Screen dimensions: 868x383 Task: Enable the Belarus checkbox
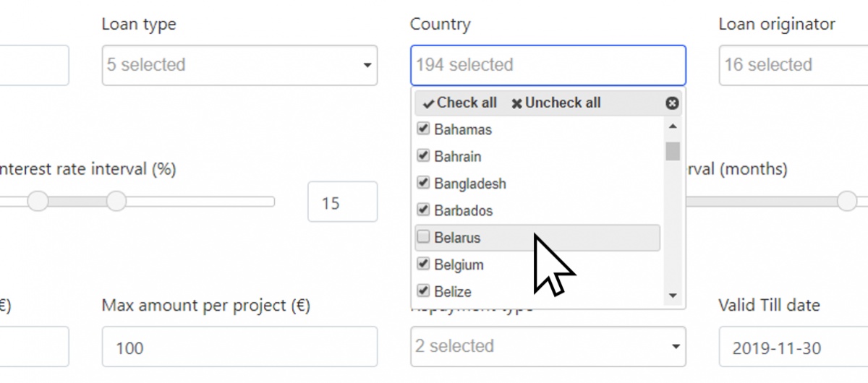coord(424,237)
